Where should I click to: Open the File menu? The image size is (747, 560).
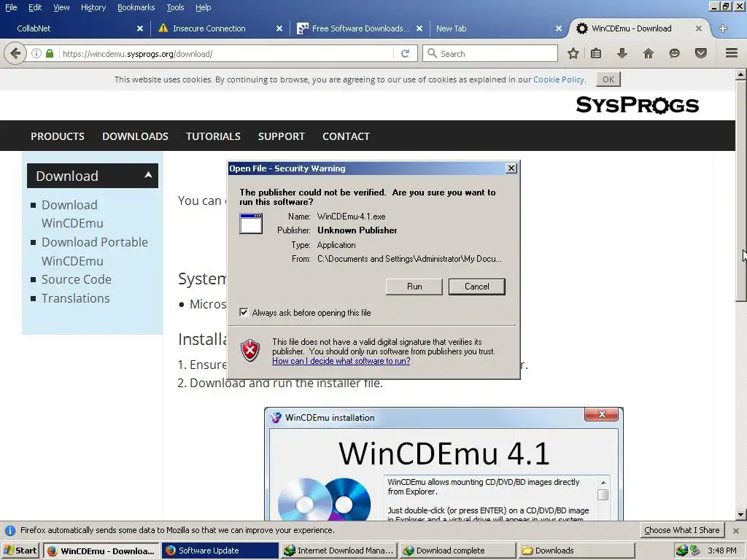pos(10,7)
